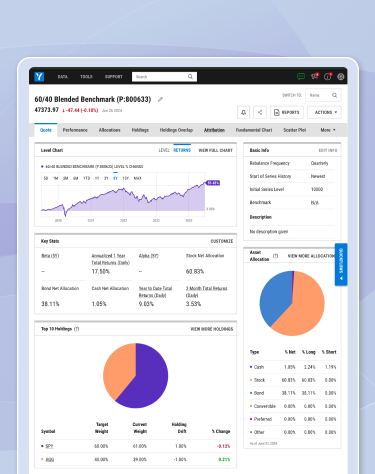
Task: Open the announcements megaphone icon
Action: 314,77
